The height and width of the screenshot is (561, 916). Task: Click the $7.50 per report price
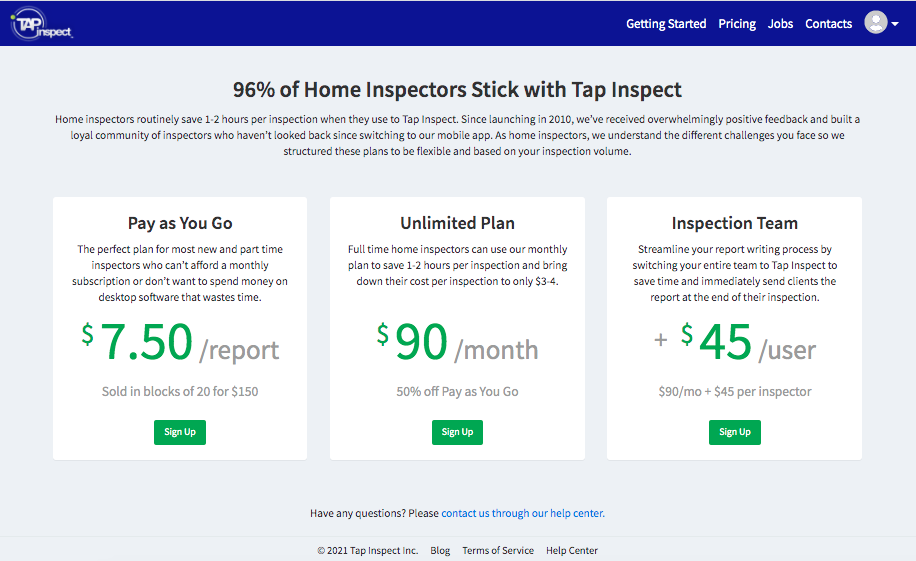[180, 342]
